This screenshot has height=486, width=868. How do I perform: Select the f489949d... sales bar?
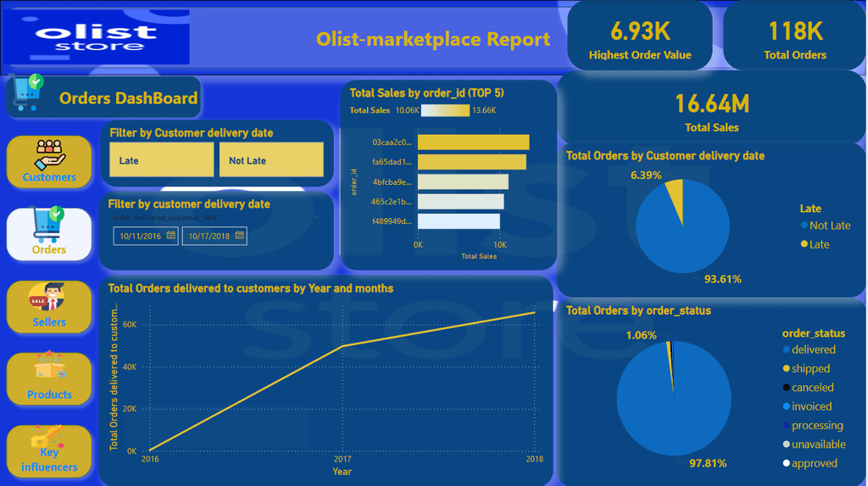pos(459,221)
